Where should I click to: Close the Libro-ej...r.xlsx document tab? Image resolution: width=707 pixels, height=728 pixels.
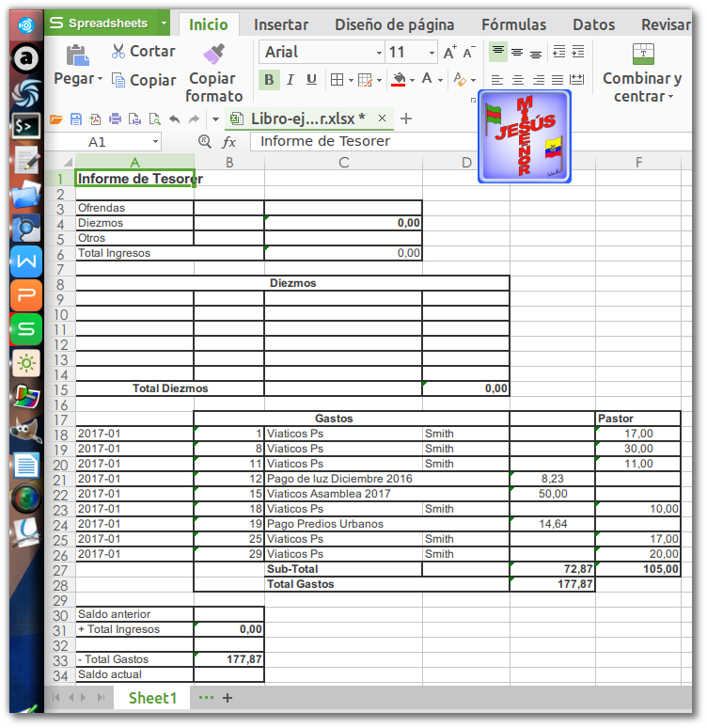[x=382, y=119]
